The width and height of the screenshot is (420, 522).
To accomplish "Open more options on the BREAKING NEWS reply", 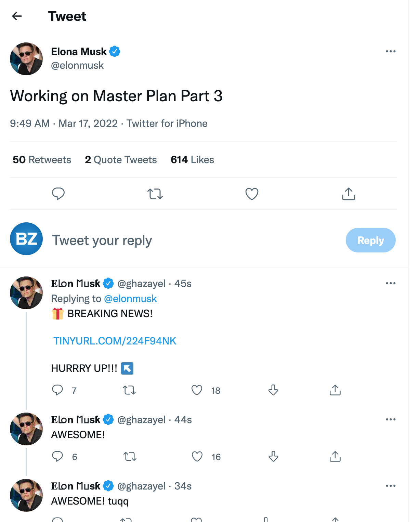I will coord(390,283).
